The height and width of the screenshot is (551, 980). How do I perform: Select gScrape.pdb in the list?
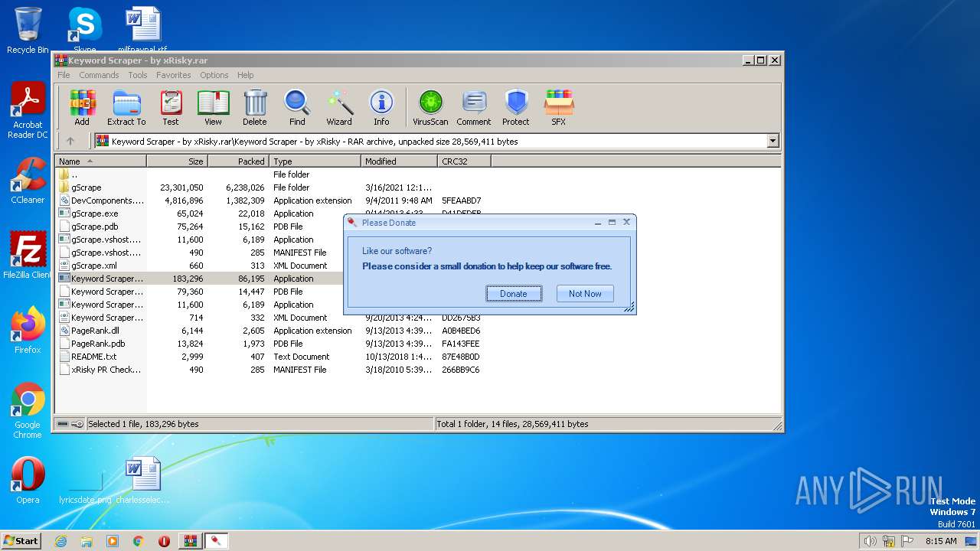(x=94, y=227)
